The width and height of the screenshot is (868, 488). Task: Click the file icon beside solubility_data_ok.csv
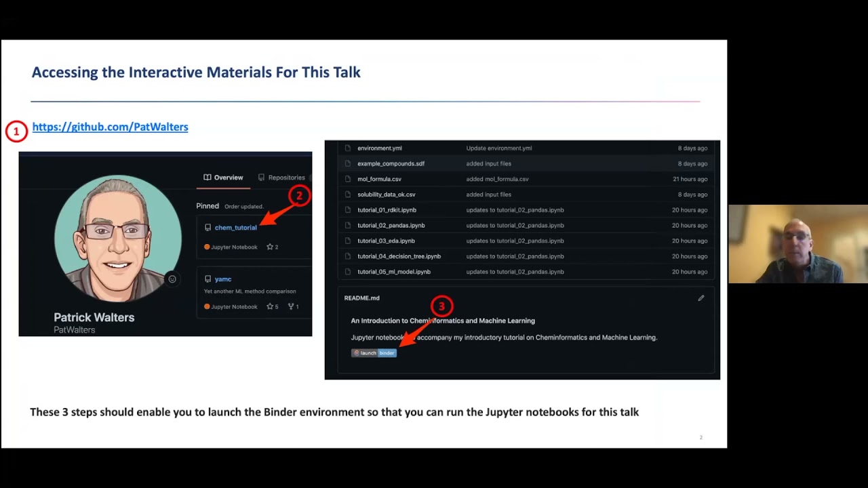(x=348, y=195)
